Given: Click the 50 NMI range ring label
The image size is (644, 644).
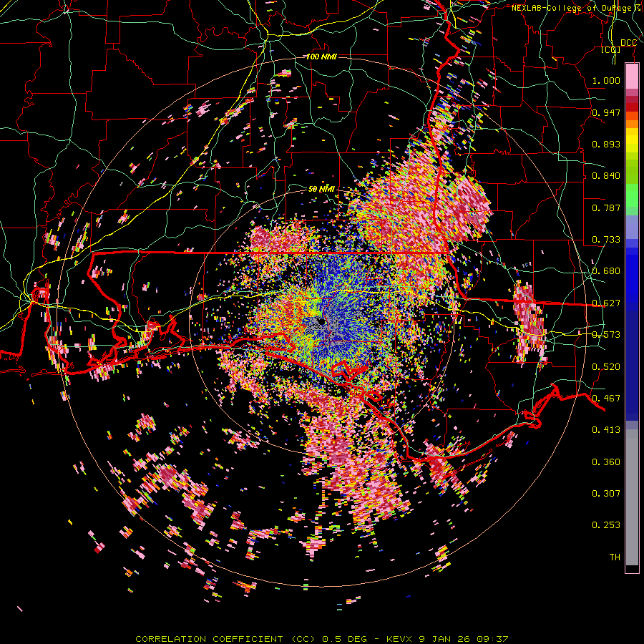Looking at the screenshot, I should pos(321,190).
